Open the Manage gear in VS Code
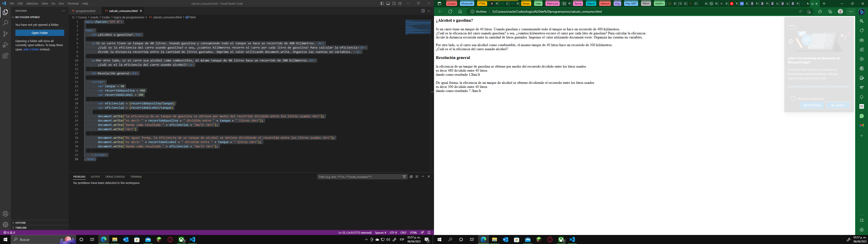868x244 pixels. [x=5, y=224]
